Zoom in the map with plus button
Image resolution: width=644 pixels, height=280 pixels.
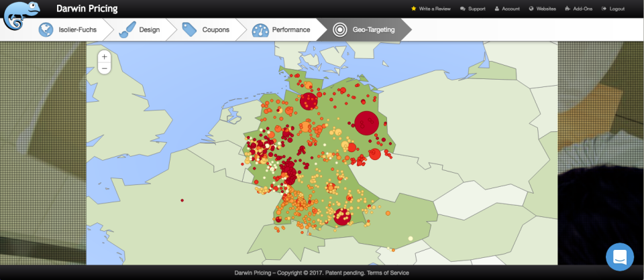tap(105, 57)
